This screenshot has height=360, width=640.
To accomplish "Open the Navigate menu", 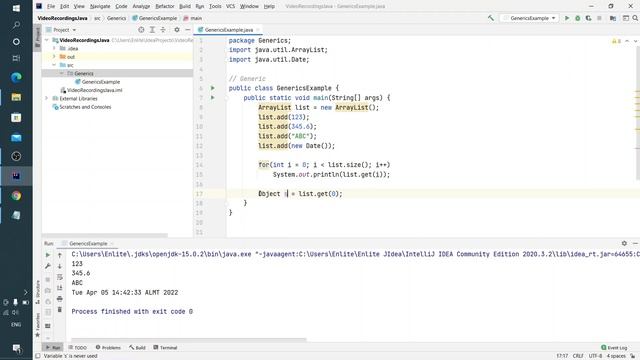I will (100, 6).
